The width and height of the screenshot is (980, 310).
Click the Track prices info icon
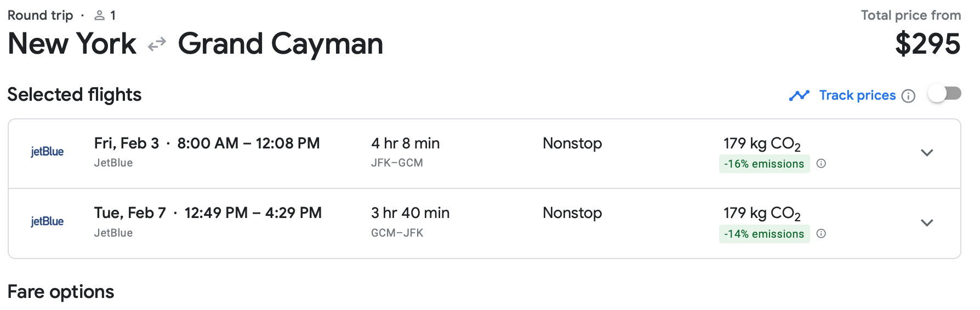[908, 96]
